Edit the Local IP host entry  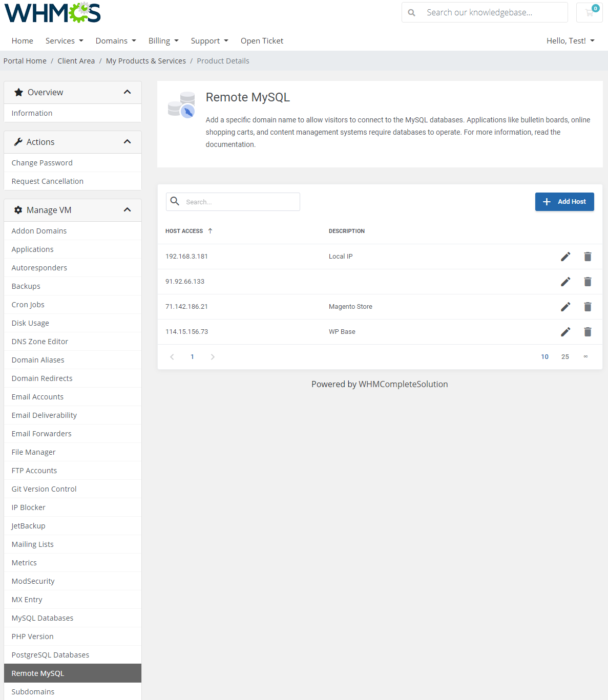coord(565,257)
